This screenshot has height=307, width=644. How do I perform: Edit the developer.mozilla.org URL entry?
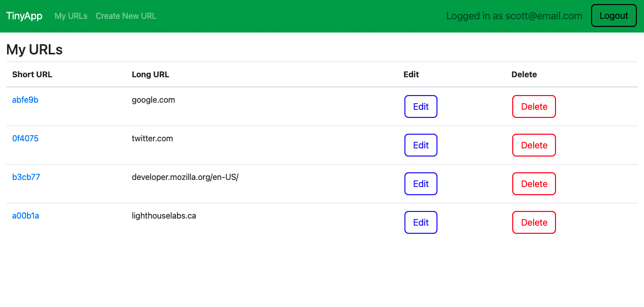(421, 183)
